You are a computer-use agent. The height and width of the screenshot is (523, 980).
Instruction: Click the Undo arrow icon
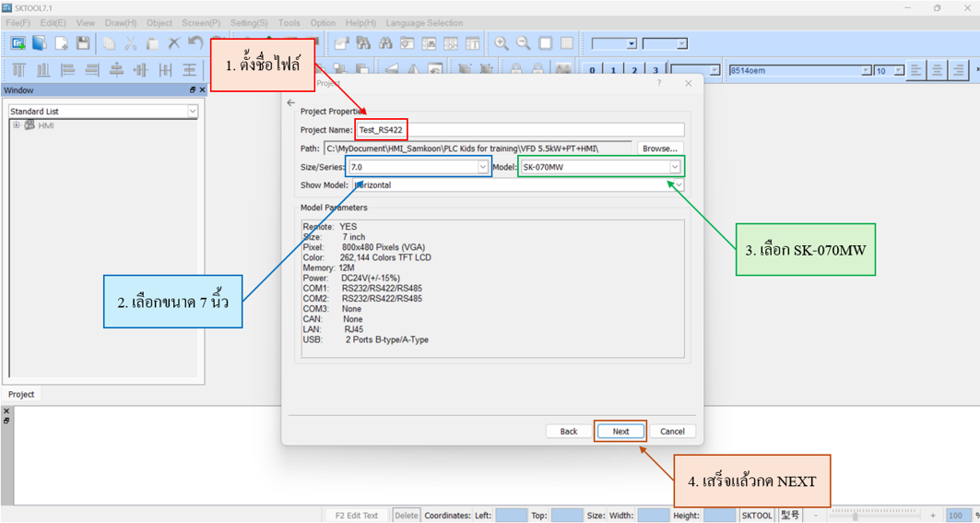click(195, 43)
